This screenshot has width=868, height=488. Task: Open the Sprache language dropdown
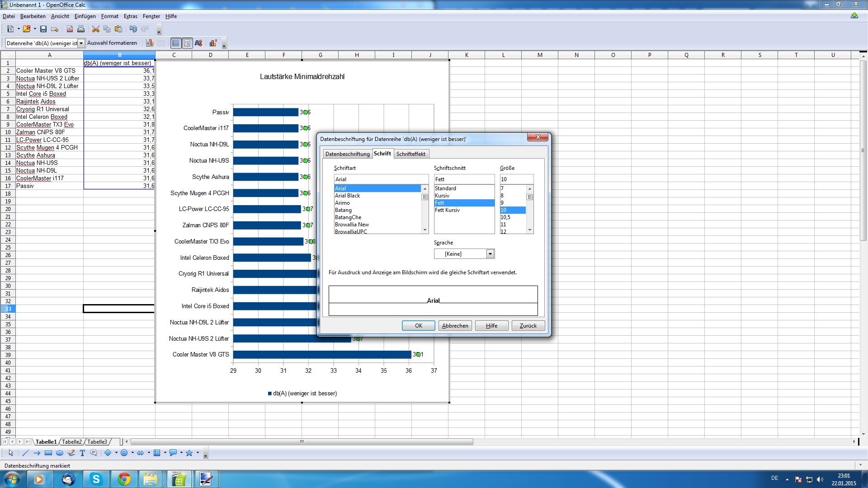click(490, 254)
